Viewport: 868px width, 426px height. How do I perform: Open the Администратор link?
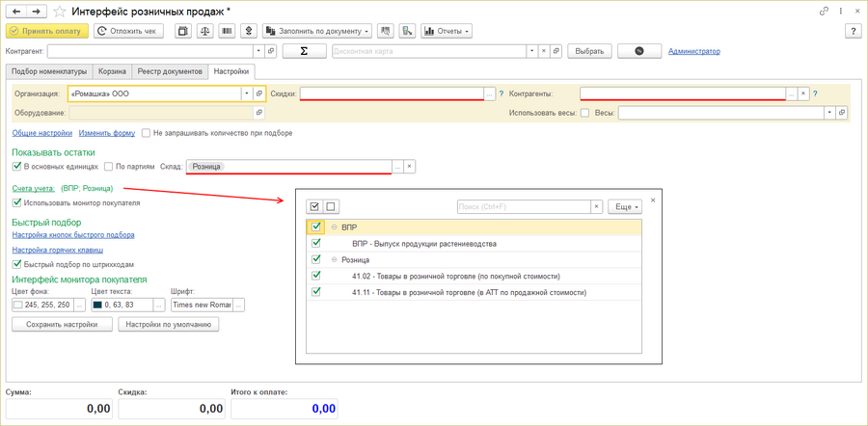tap(694, 51)
